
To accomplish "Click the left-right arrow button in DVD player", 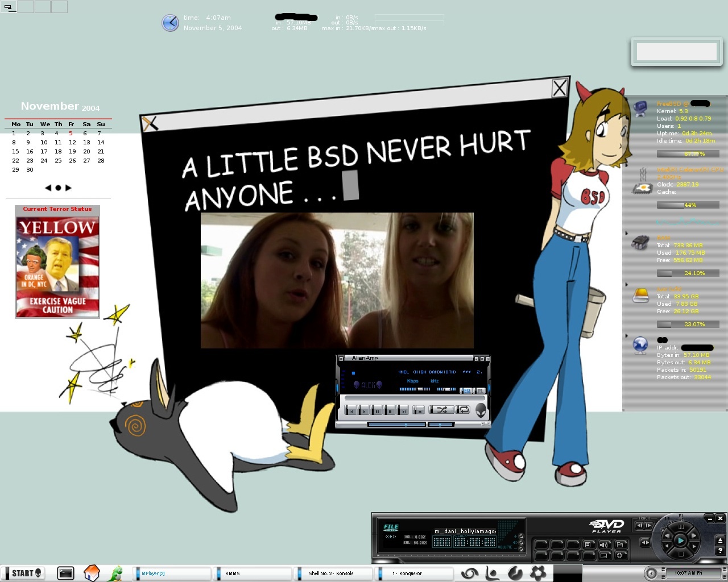I will [x=646, y=542].
